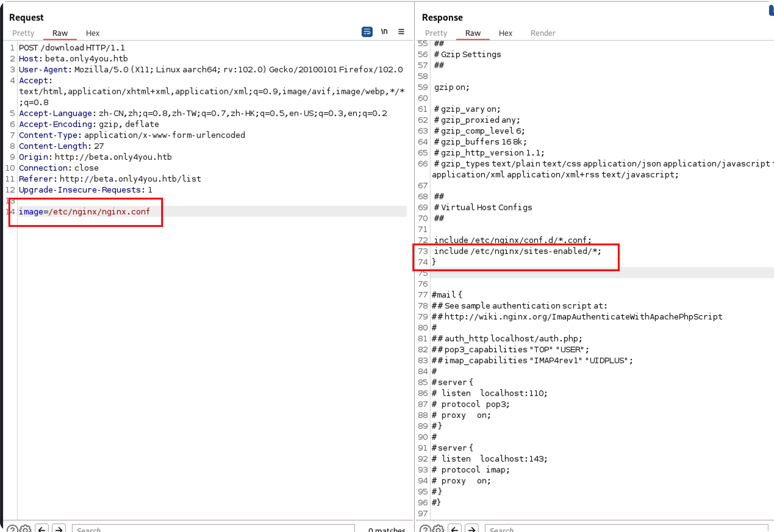Go to previous match in Response search
This screenshot has width=774, height=532.
(455, 529)
